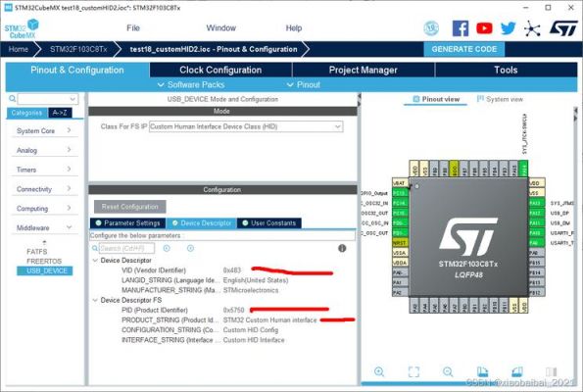Screen dimensions: 583x392
Task: Rotate the chip counter-clockwise
Action: pyautogui.click(x=516, y=371)
